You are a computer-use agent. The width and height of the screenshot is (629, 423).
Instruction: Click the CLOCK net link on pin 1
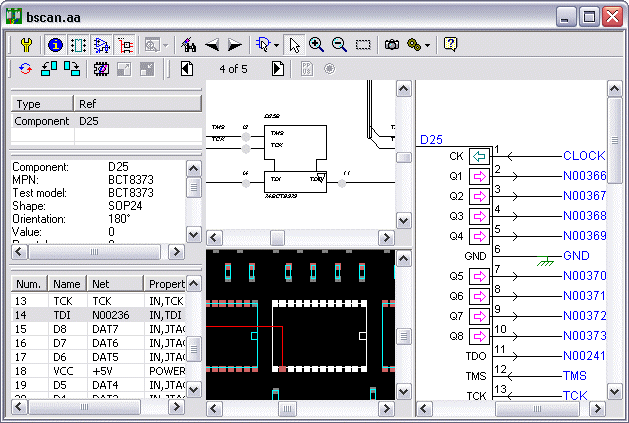pos(584,156)
